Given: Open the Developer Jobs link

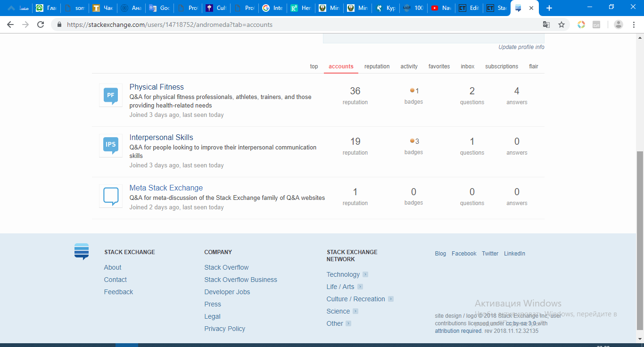Looking at the screenshot, I should (227, 292).
